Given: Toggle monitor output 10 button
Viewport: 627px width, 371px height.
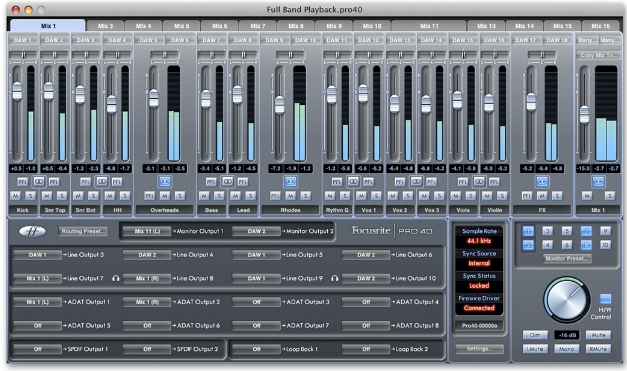Looking at the screenshot, I should (x=605, y=245).
